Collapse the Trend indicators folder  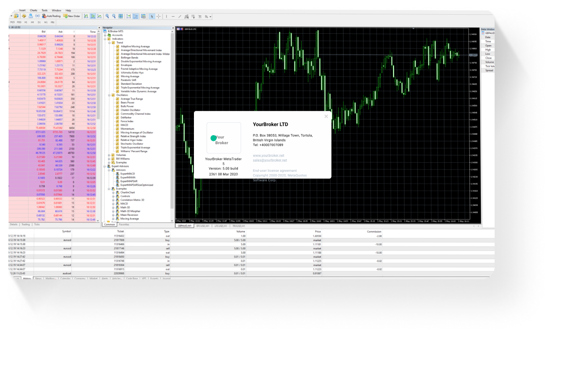[x=109, y=43]
